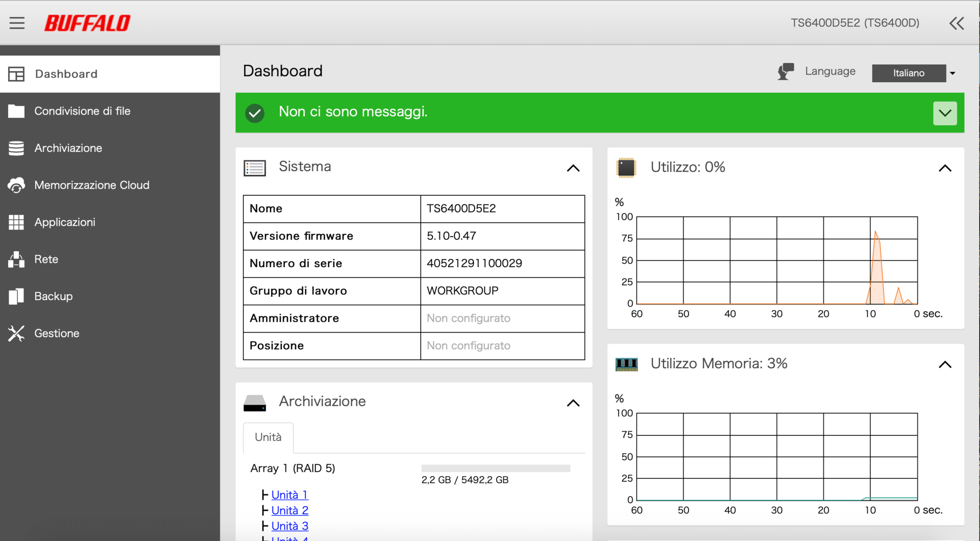The image size is (980, 541).
Task: Select the Unità tab
Action: [268, 437]
